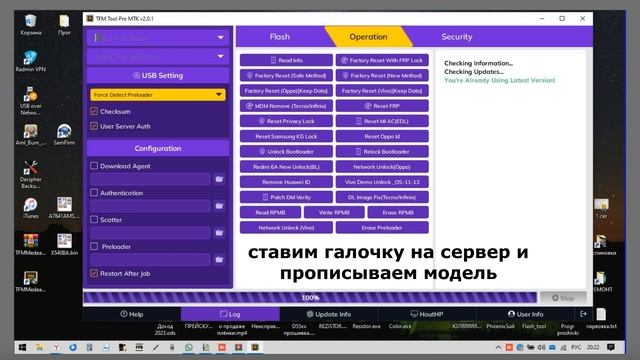This screenshot has height=360, width=640.
Task: Browse for Scatter file folder icon
Action: [219, 233]
